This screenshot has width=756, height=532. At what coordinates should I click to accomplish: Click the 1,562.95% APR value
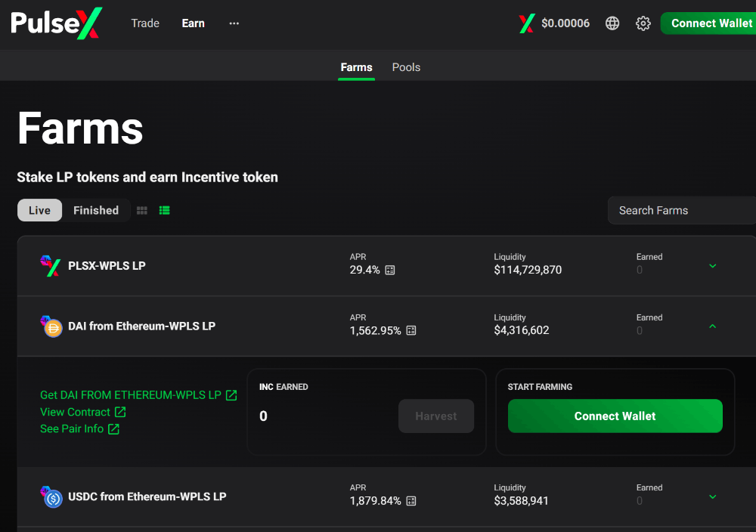coord(375,330)
